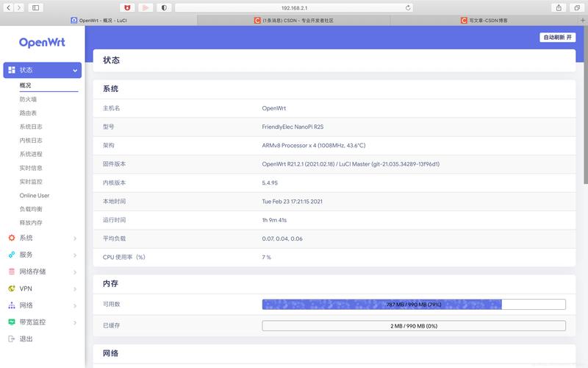Select load average 0.07, 0.04, 0.06
The image size is (588, 368).
coord(282,238)
